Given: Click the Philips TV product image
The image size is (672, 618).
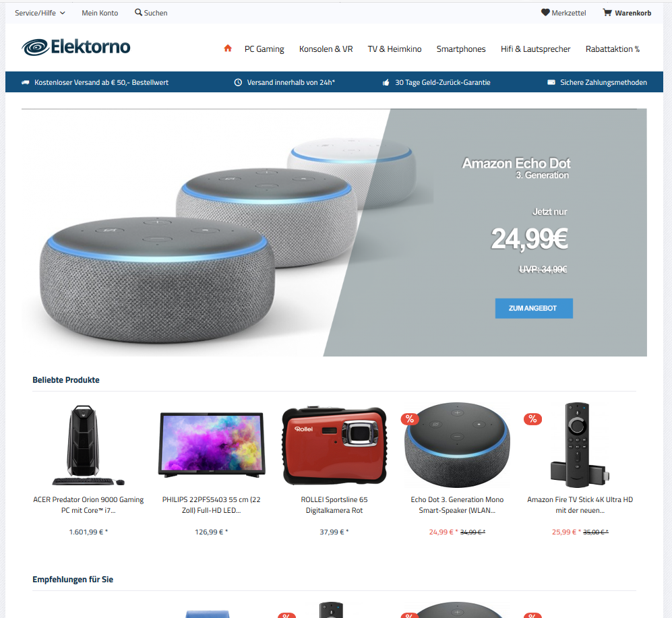Looking at the screenshot, I should point(212,444).
